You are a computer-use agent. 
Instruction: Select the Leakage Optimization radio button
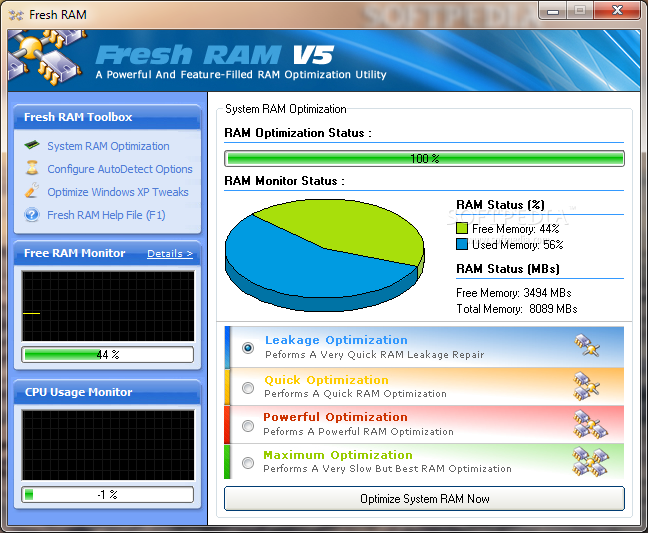pyautogui.click(x=248, y=348)
